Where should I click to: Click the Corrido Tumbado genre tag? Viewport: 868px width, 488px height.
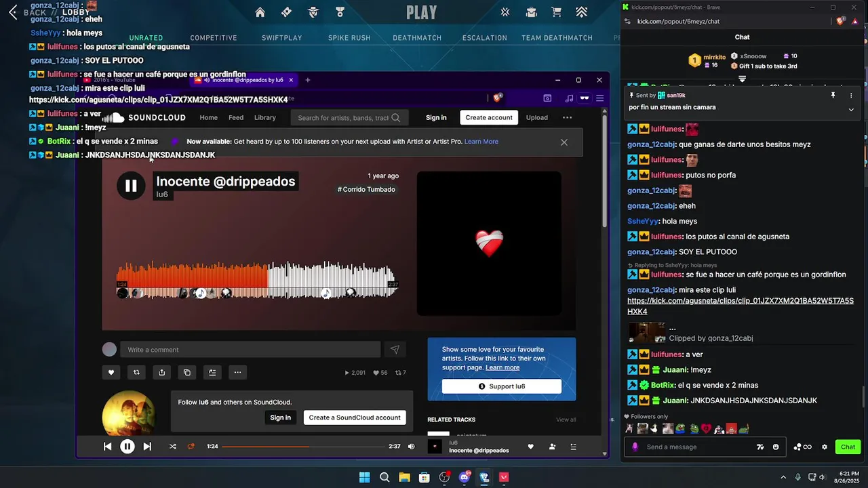tap(366, 189)
